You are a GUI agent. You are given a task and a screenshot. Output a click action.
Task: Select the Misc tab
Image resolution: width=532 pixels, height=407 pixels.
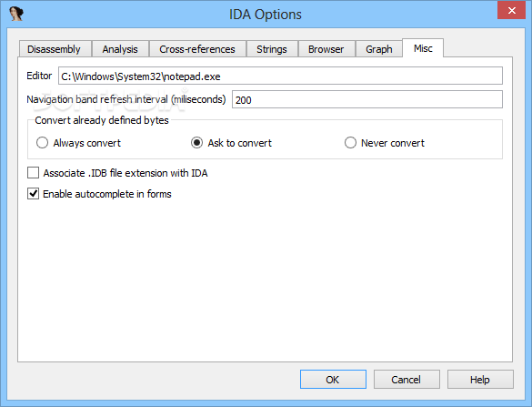[423, 48]
